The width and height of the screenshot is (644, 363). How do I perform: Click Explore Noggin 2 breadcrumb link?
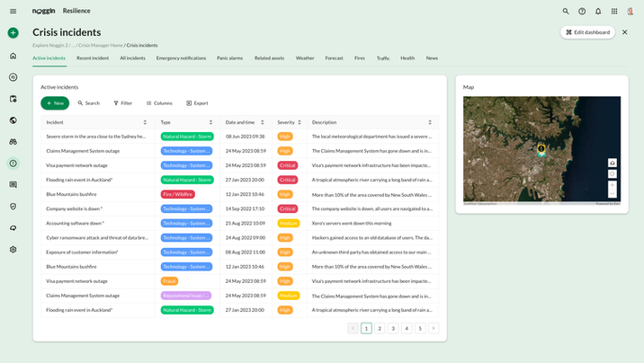pyautogui.click(x=50, y=45)
